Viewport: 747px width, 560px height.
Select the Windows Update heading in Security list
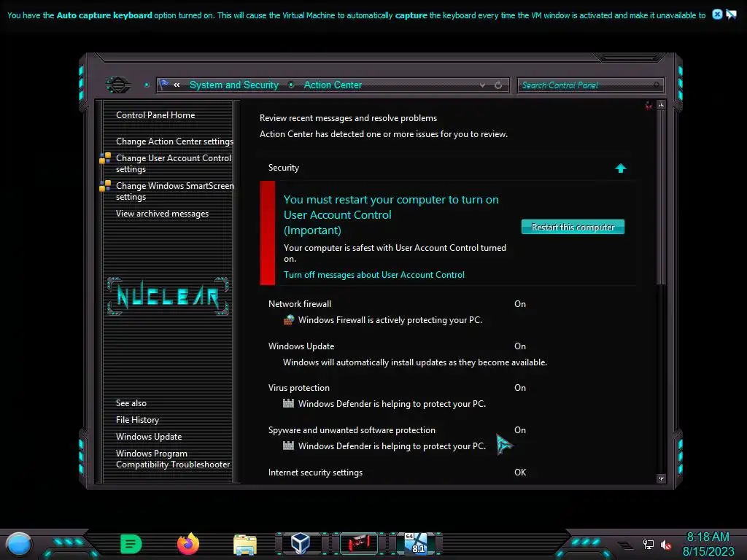301,346
